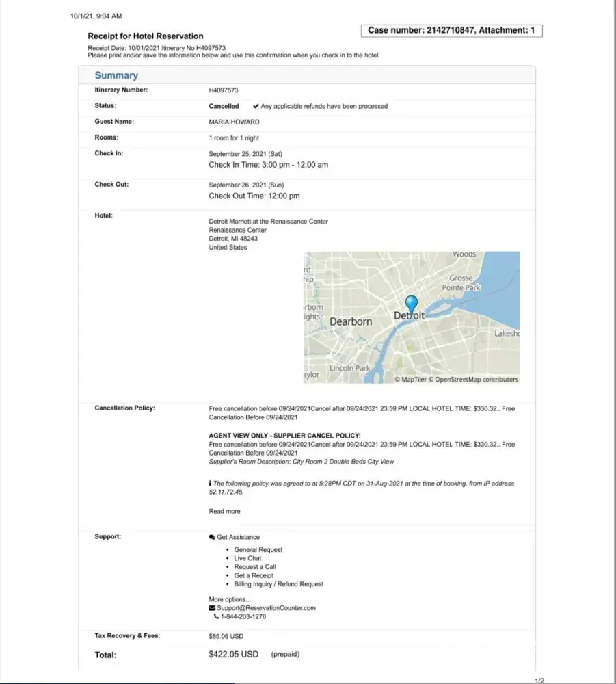The width and height of the screenshot is (616, 684).
Task: Click the AGENT VIEW ONLY - SUPPLIER CANCEL POLICY heading
Action: [x=284, y=436]
